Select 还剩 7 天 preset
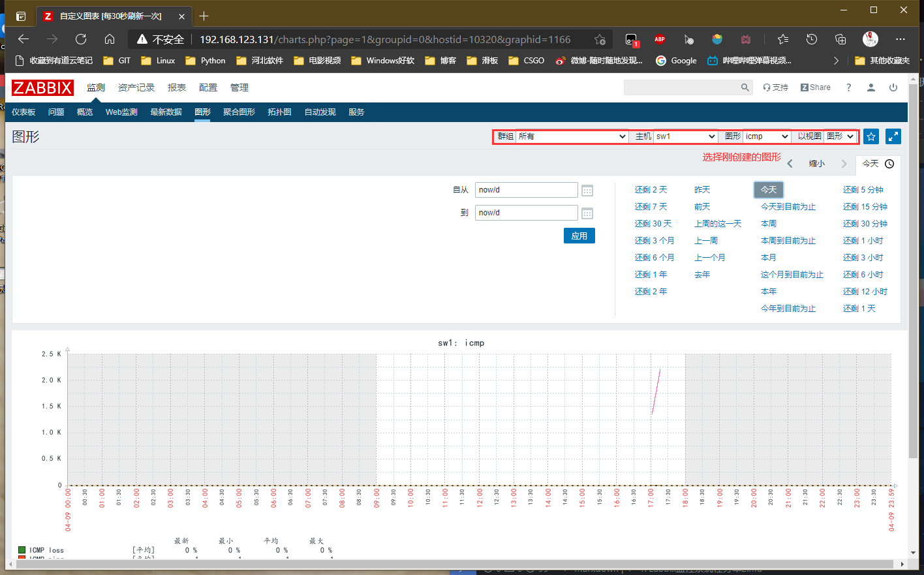This screenshot has height=575, width=924. [x=651, y=207]
